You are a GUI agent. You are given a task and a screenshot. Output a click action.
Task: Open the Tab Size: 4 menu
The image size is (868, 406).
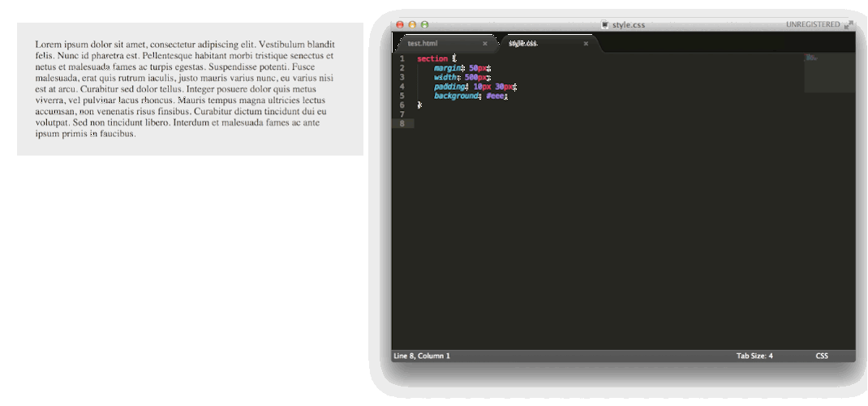click(x=754, y=356)
